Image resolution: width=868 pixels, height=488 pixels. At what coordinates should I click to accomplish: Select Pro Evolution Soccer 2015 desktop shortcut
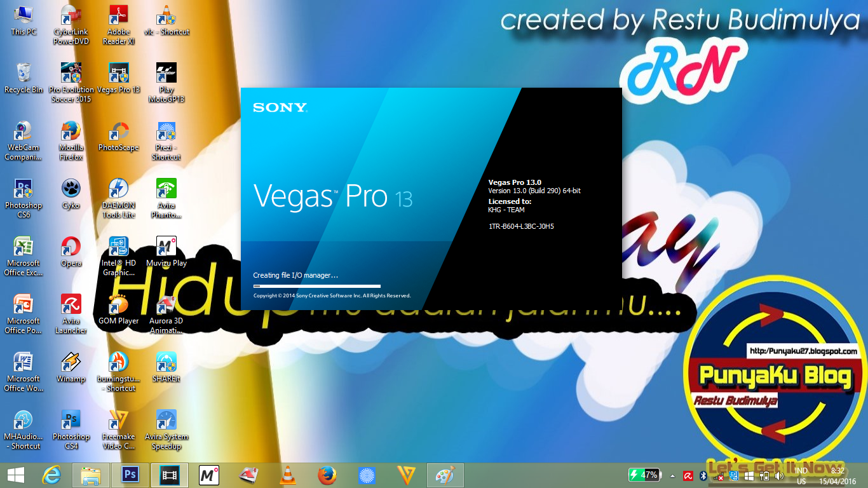click(71, 83)
